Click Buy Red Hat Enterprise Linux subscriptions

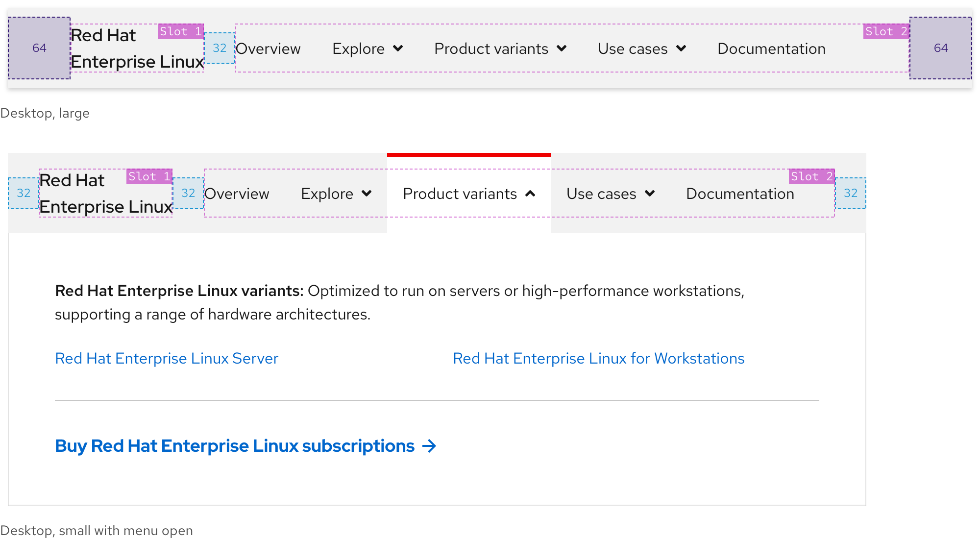click(x=235, y=446)
